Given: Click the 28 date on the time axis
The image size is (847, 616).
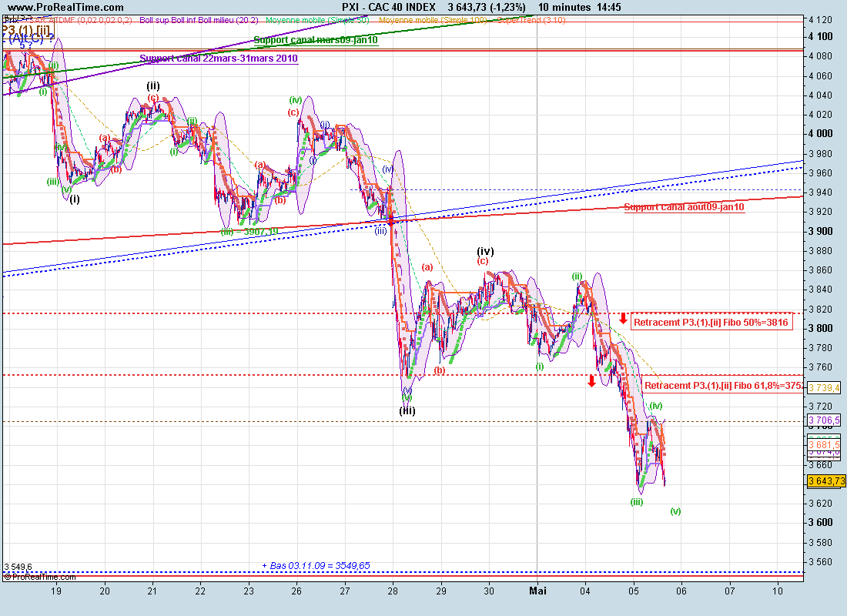Looking at the screenshot, I should 393,591.
